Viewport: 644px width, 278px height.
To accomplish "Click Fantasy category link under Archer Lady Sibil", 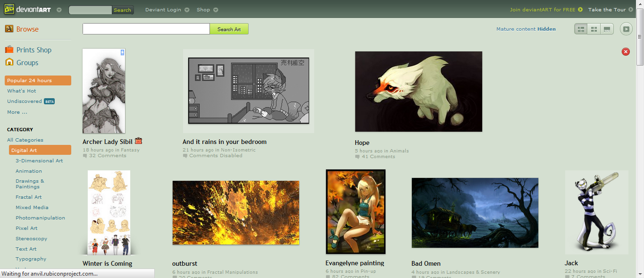I will [130, 150].
